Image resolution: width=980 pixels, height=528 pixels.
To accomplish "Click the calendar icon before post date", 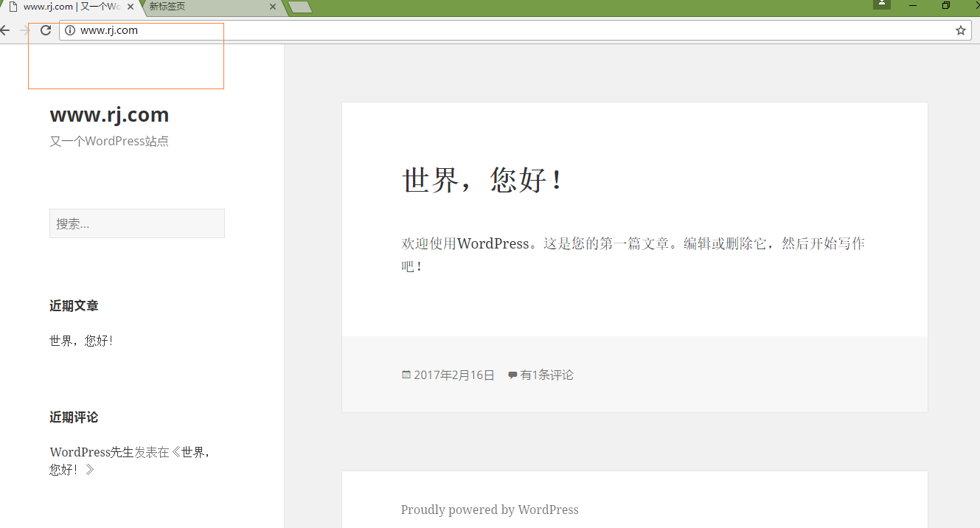I will [406, 375].
